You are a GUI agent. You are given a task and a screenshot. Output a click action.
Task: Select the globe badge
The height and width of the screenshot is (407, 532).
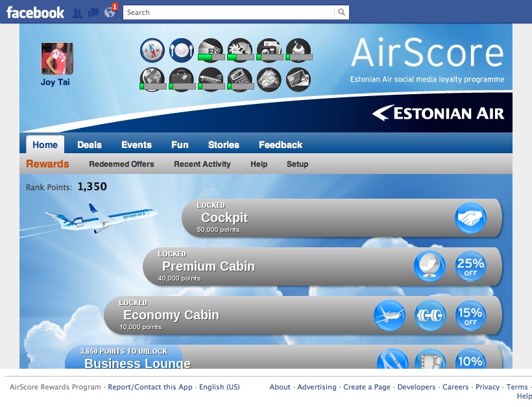pos(152,79)
